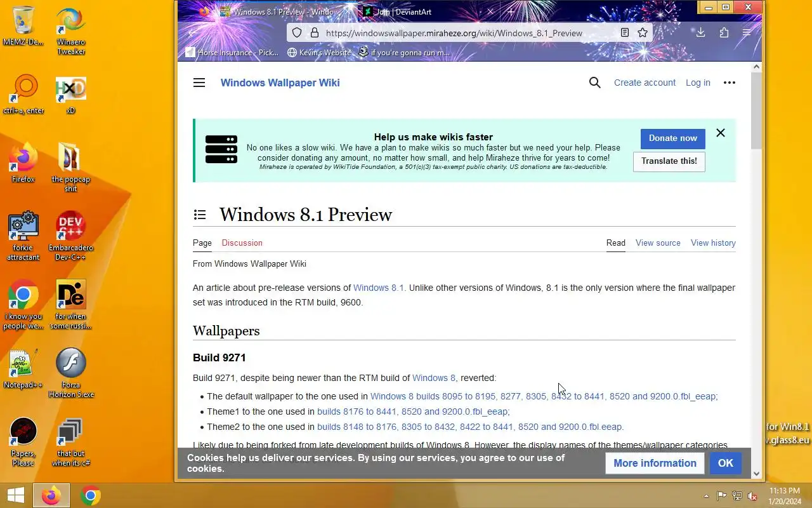Open MEMZ desktop shortcut

coord(23,27)
